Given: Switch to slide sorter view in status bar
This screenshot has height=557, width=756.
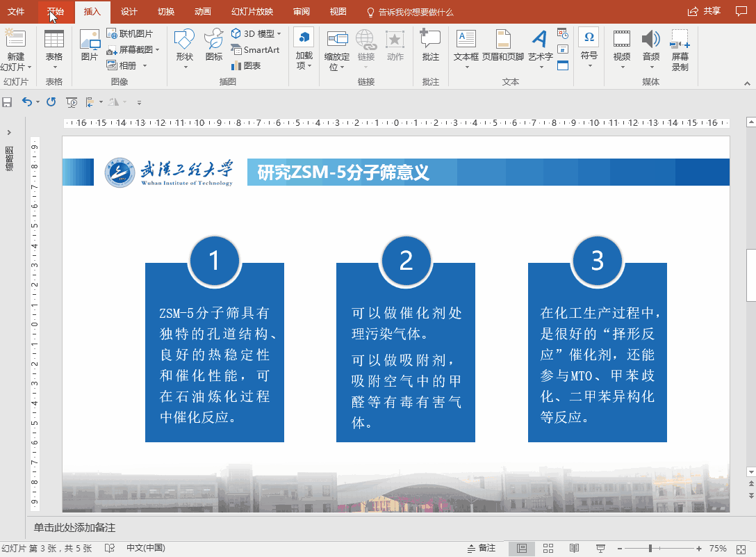Looking at the screenshot, I should (x=548, y=549).
